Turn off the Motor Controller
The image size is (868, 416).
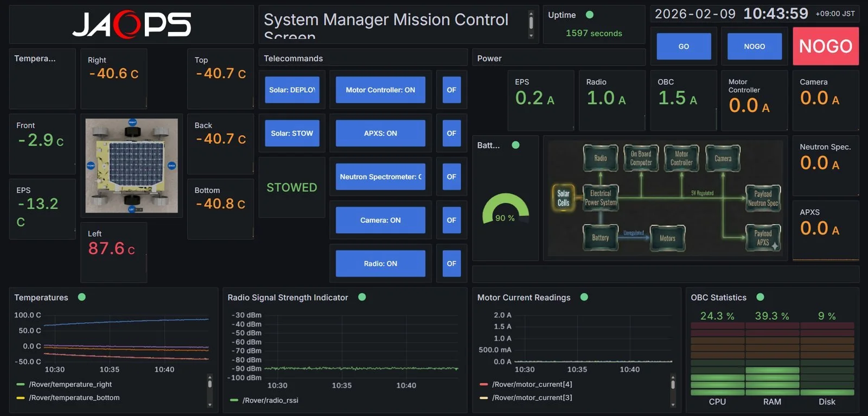click(x=451, y=90)
